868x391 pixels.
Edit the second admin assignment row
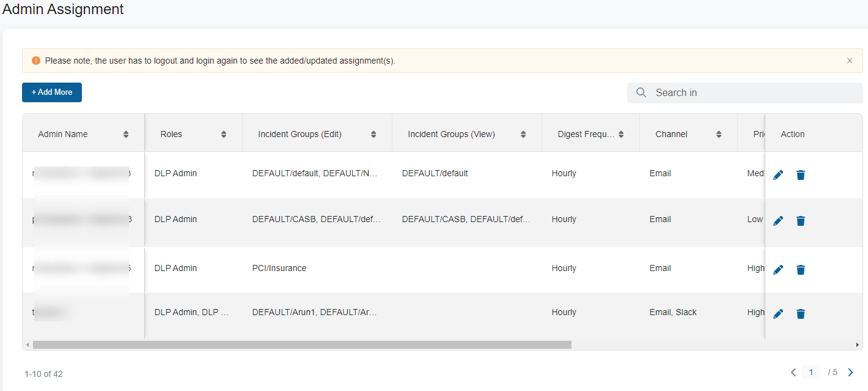(x=778, y=220)
